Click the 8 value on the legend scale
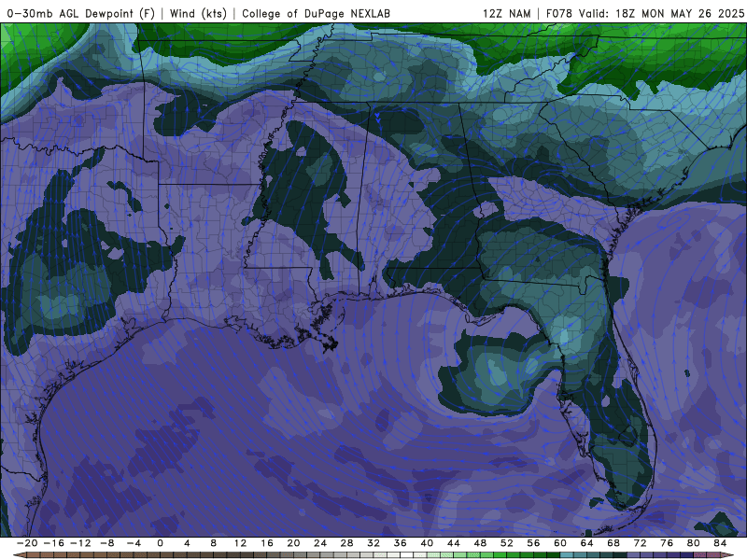The image size is (747, 560). point(214,543)
